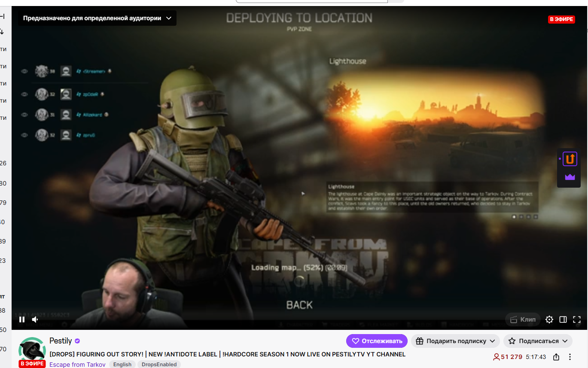Toggle the eye icon for the Streamer row
The width and height of the screenshot is (588, 368).
24,71
